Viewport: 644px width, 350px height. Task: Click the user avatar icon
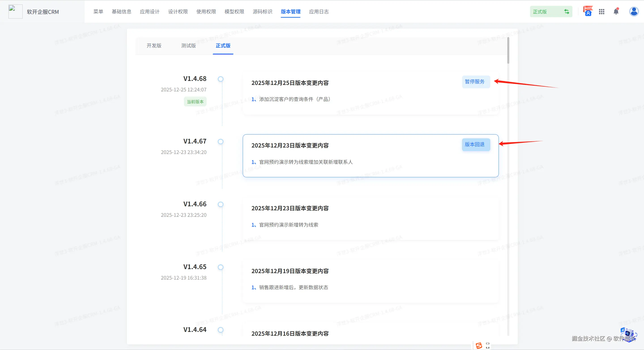(634, 11)
